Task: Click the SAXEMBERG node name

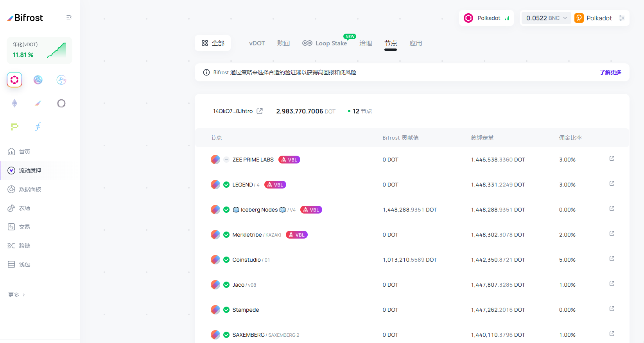Action: [248, 335]
